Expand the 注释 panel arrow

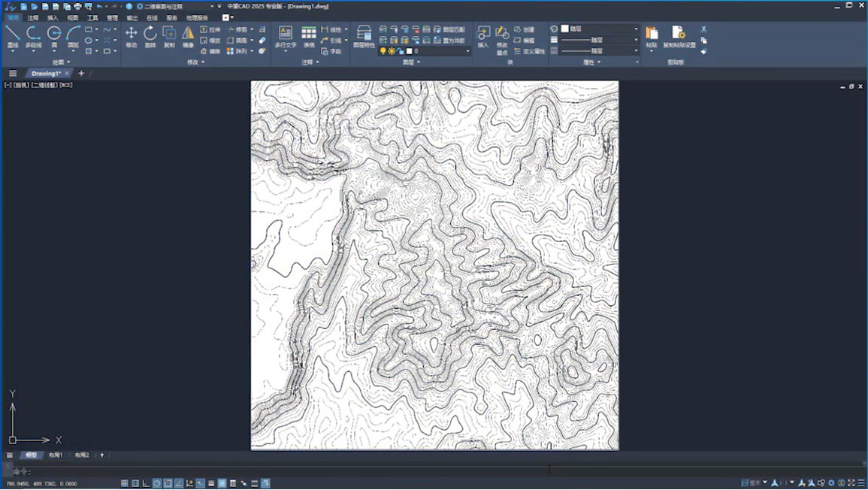point(318,62)
